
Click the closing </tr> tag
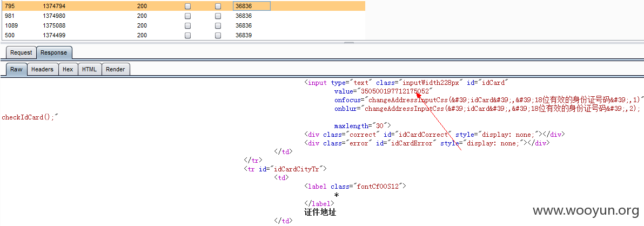(253, 160)
